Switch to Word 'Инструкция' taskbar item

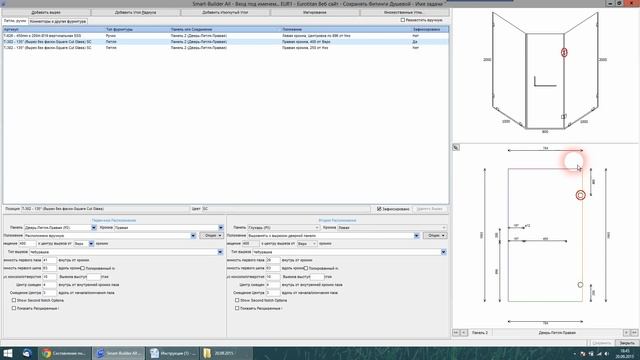tap(172, 353)
